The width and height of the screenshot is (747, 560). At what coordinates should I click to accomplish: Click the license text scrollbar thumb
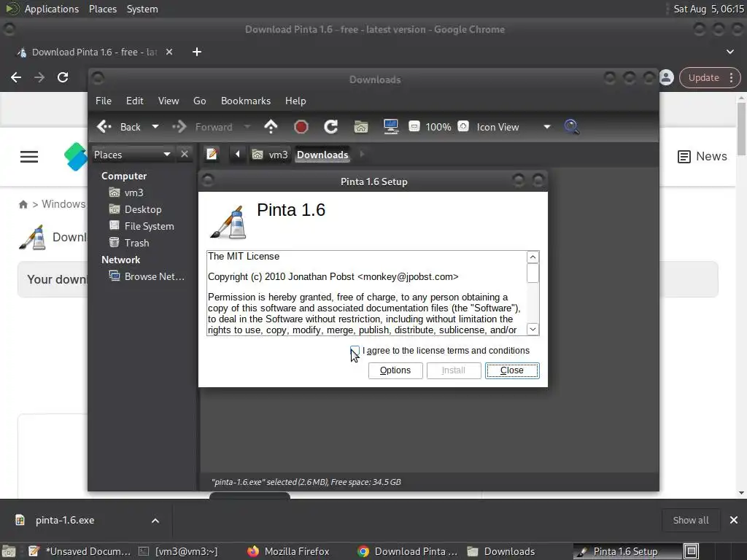tap(533, 273)
